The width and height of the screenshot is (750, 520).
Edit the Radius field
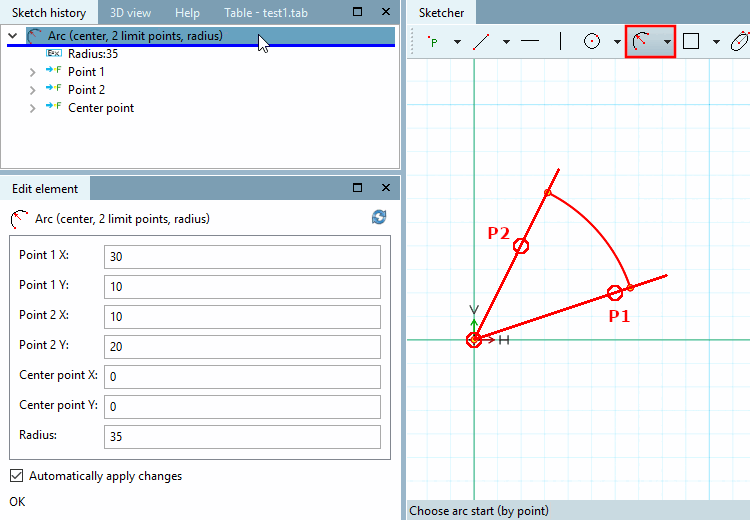point(242,437)
